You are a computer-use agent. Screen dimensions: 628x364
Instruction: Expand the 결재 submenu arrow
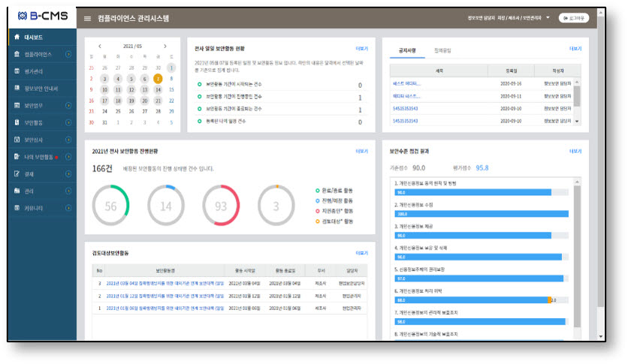pyautogui.click(x=68, y=174)
